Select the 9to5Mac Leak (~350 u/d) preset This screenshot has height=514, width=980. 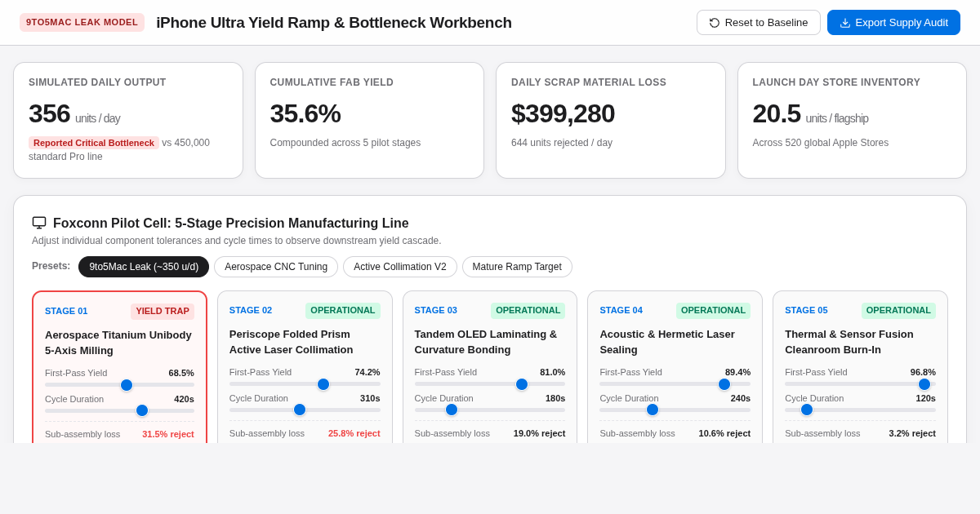(x=144, y=267)
